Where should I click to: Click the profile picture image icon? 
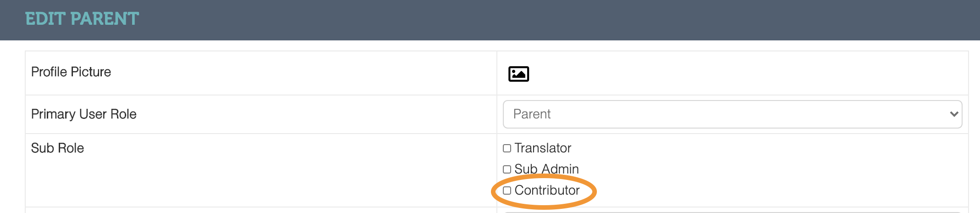click(x=518, y=74)
